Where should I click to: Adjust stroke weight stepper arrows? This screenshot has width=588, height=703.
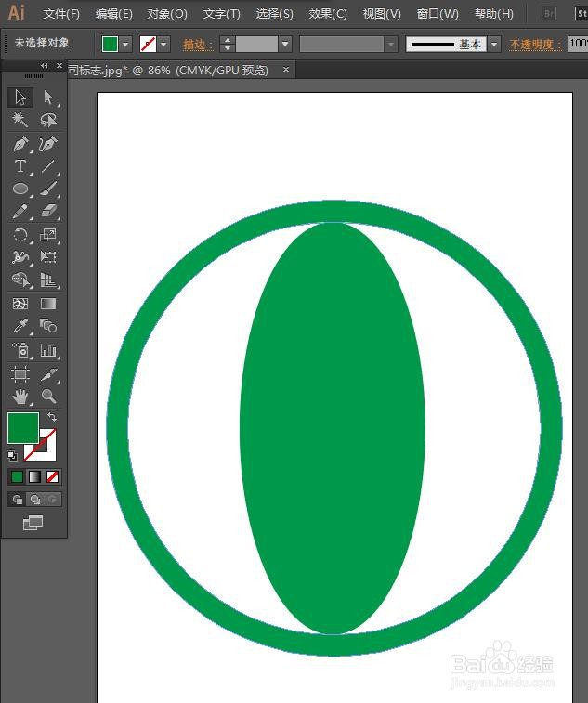point(228,44)
